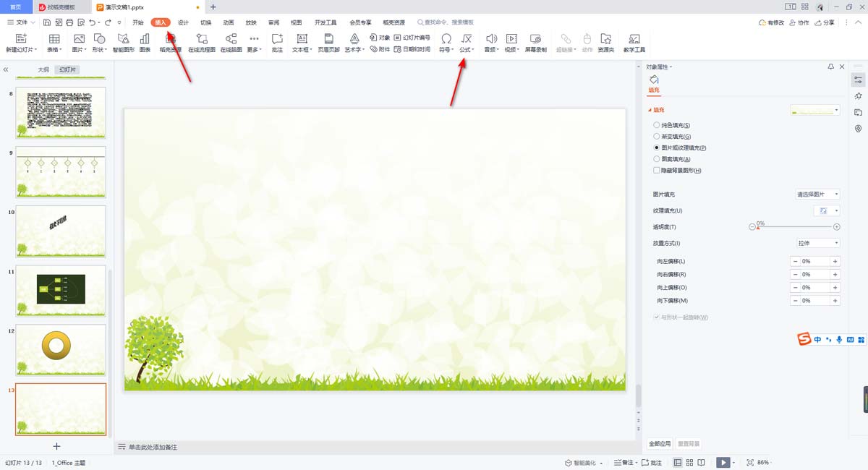This screenshot has height=470, width=868.
Task: Select 渐变填充 (Gradient fill) radio button
Action: (x=657, y=136)
